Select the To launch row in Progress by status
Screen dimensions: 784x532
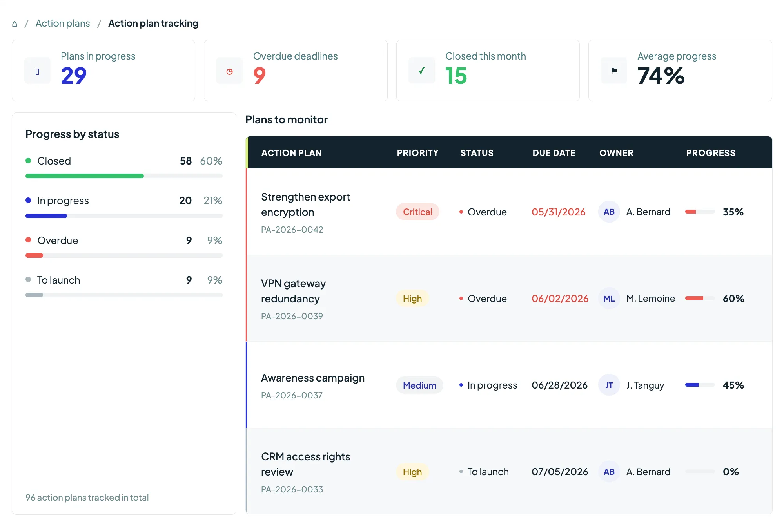(124, 286)
